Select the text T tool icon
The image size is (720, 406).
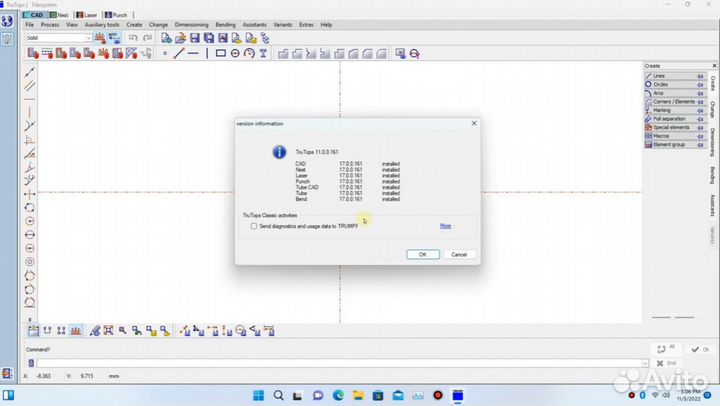[x=263, y=54]
